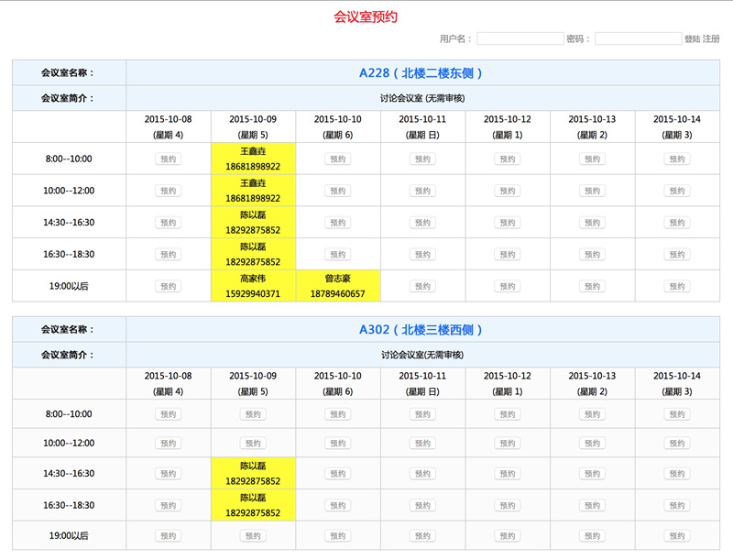The width and height of the screenshot is (733, 560).
Task: Select 曾志豪's yellow booking cell in A228
Action: coord(337,286)
